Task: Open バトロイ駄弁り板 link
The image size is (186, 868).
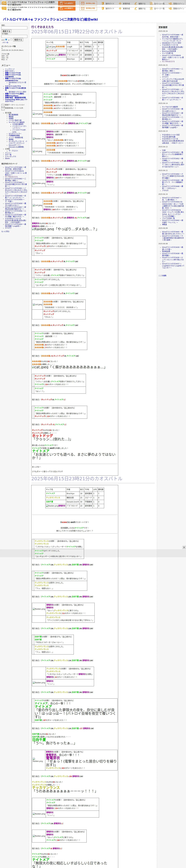Action: tap(15, 120)
